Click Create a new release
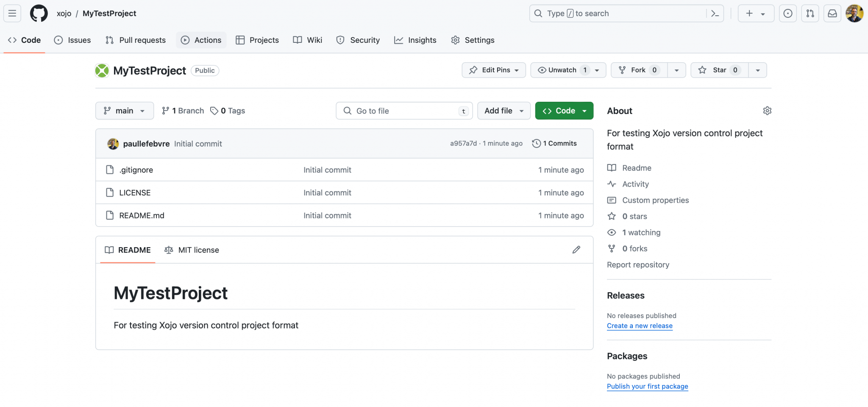 [640, 326]
